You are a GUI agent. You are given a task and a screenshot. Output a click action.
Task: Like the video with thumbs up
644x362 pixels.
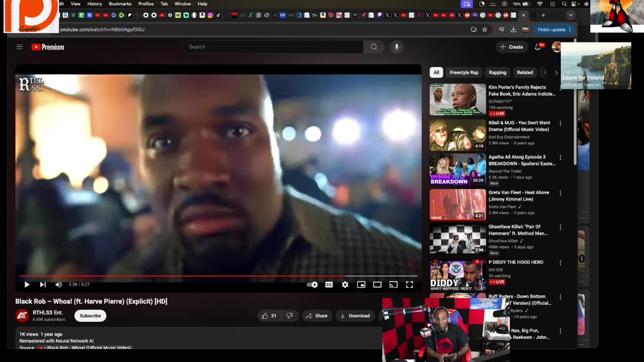coord(269,316)
